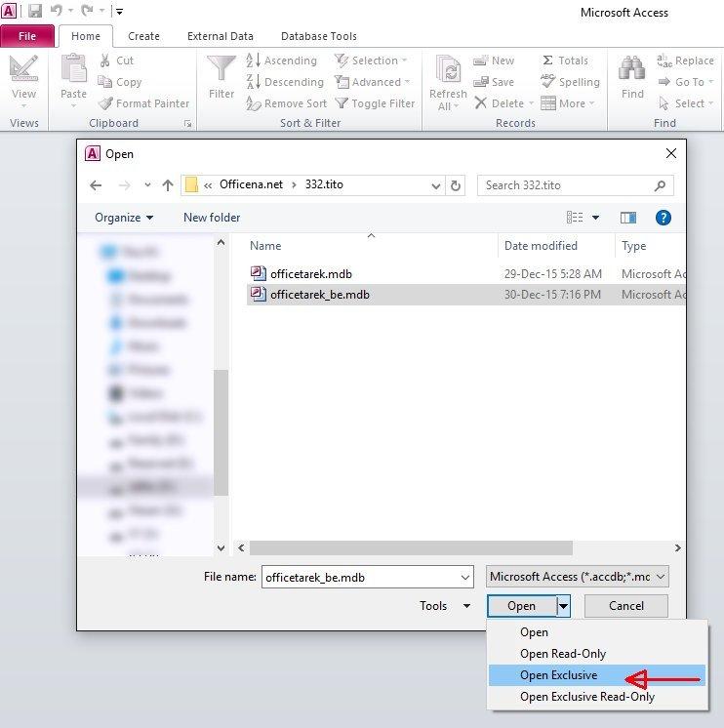724x728 pixels.
Task: Choose Open Read-Only from the menu
Action: point(597,654)
